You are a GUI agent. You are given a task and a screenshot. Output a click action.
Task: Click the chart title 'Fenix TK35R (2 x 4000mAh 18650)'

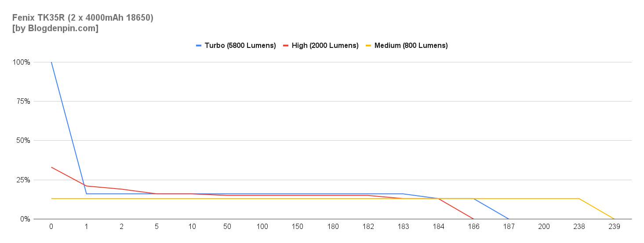click(83, 18)
